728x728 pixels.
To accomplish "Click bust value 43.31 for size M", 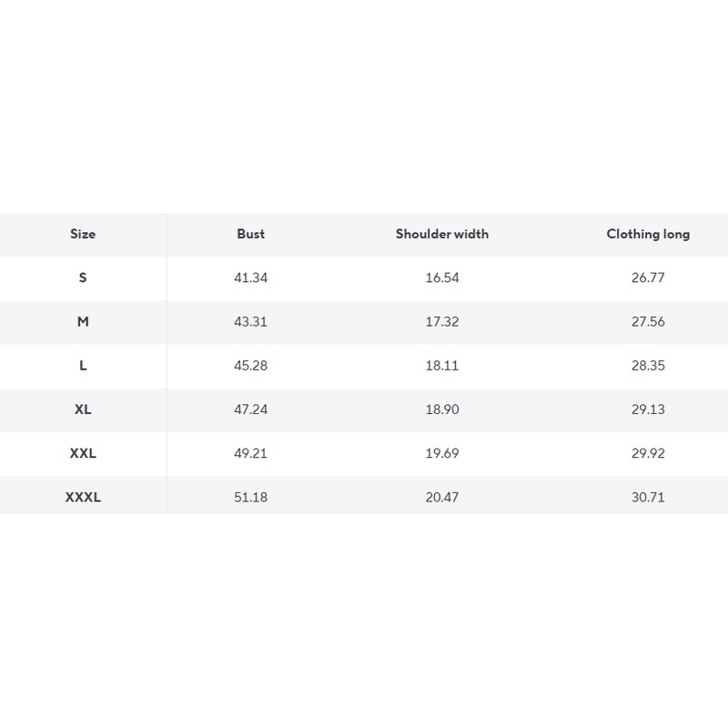I will [250, 321].
